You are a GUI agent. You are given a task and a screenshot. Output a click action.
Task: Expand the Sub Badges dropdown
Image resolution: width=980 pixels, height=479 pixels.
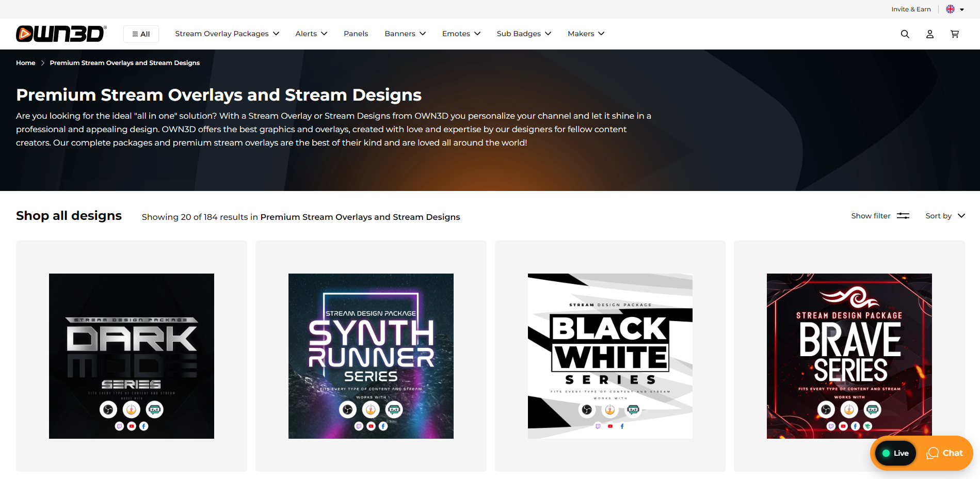coord(523,34)
